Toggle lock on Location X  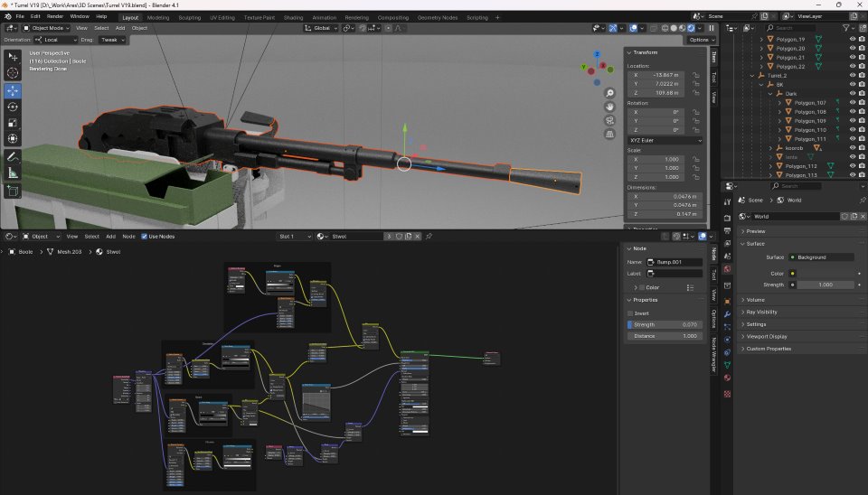tap(696, 75)
